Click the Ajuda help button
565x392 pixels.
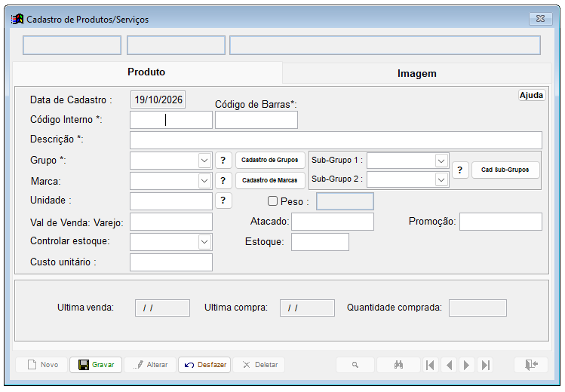(532, 96)
